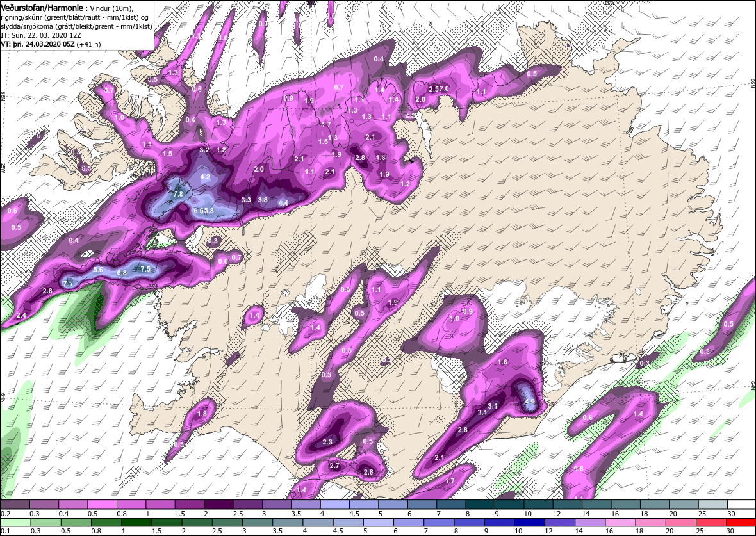The height and width of the screenshot is (536, 756).
Task: Click the pale green bottom swatch between 0.1 and 0.3
Action: pyautogui.click(x=16, y=523)
